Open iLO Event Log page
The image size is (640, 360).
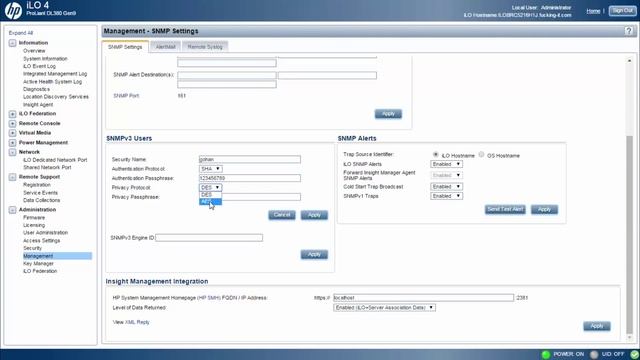tap(39, 66)
